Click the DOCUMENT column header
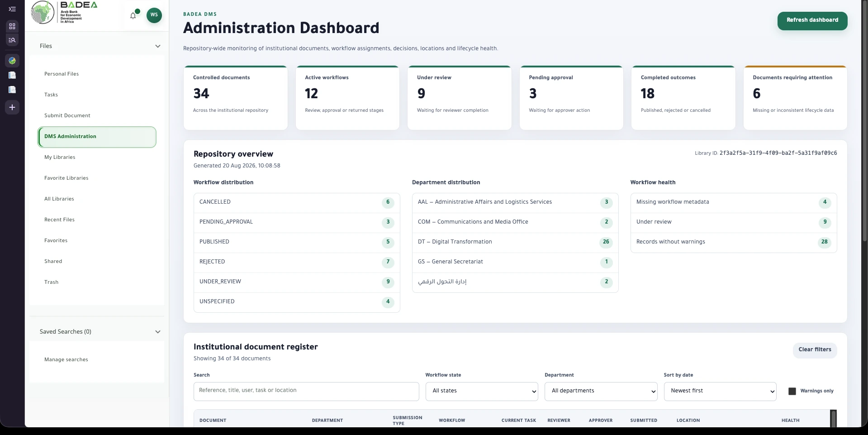Screen dimensions: 868x435 click(213, 421)
